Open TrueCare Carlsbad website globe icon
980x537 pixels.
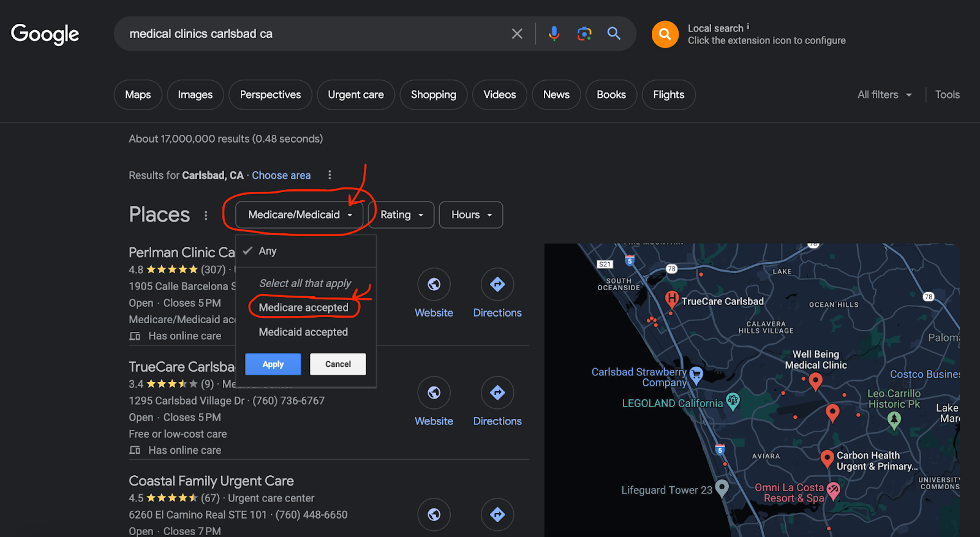[x=434, y=392]
